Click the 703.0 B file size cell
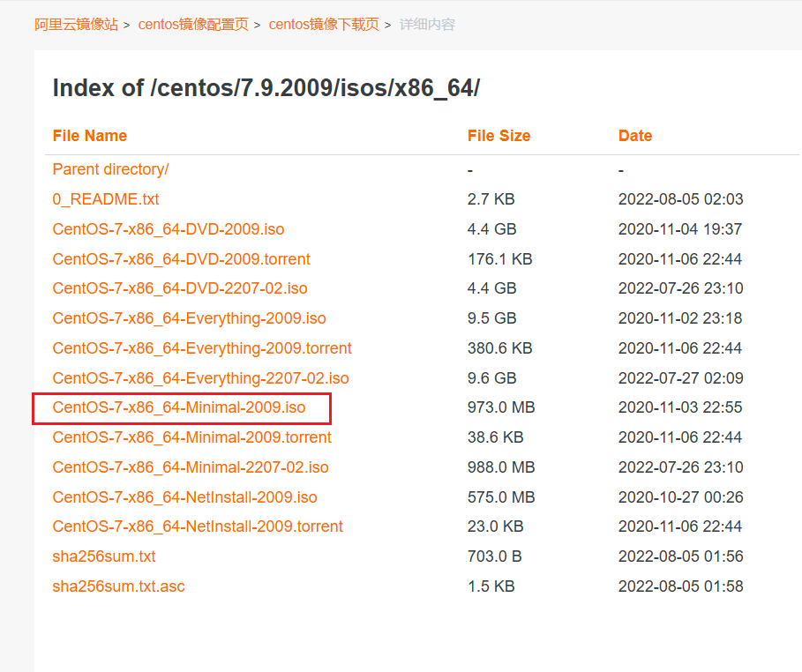This screenshot has width=802, height=672. coord(495,556)
